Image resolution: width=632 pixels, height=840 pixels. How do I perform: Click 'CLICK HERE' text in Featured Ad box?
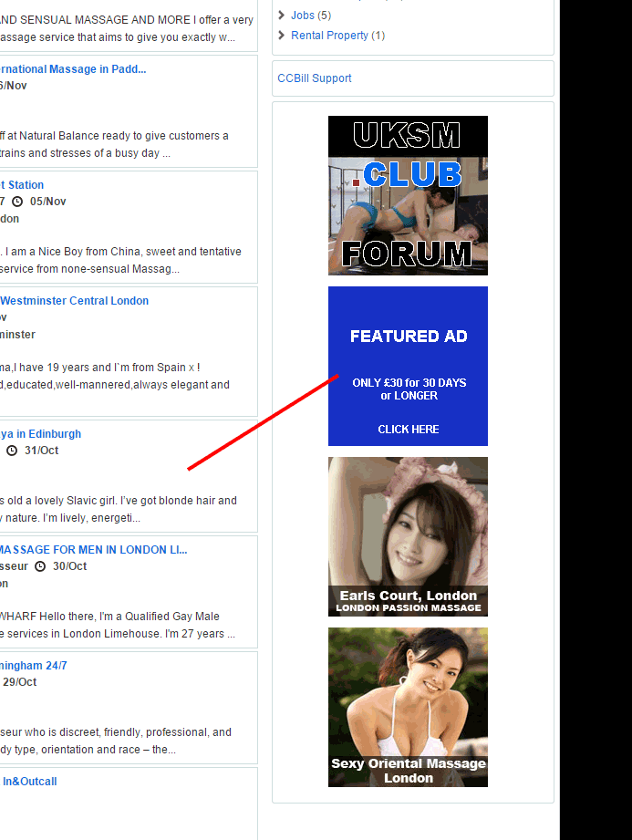[408, 430]
